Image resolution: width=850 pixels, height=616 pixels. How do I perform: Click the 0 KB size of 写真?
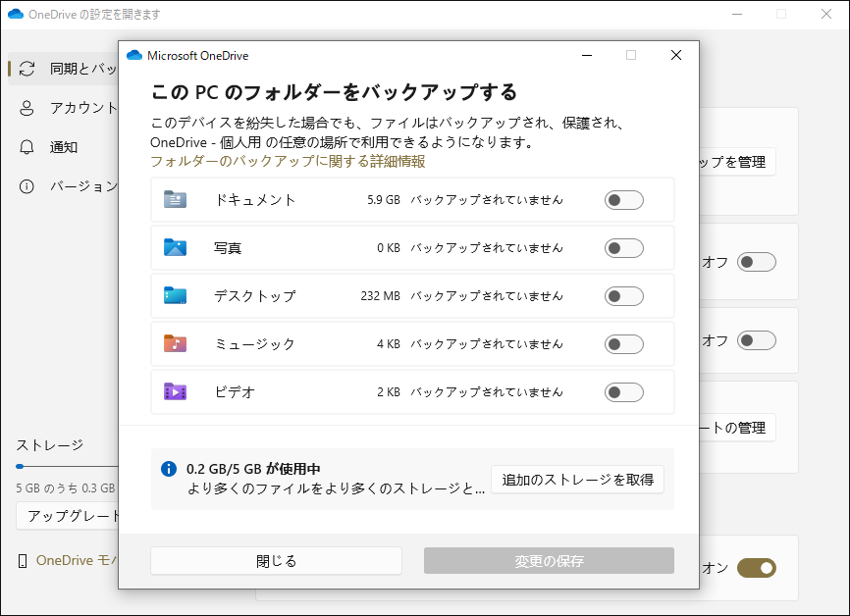[x=389, y=248]
